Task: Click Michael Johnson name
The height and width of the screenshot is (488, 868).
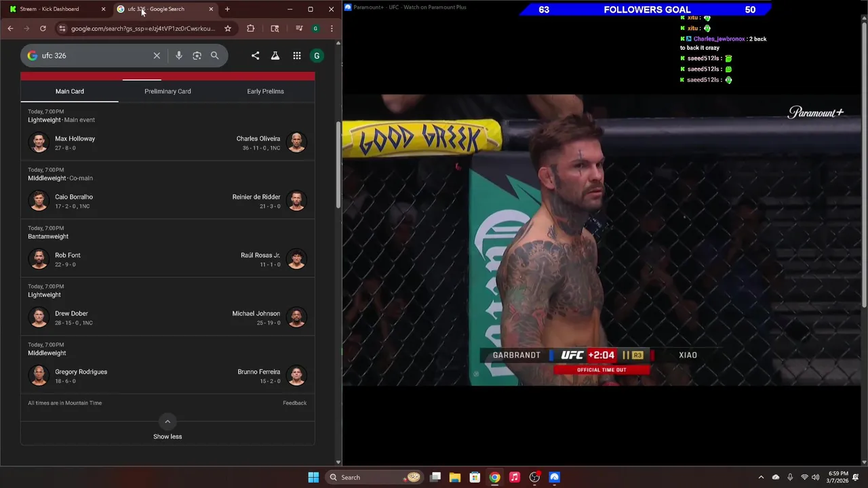Action: pos(256,314)
